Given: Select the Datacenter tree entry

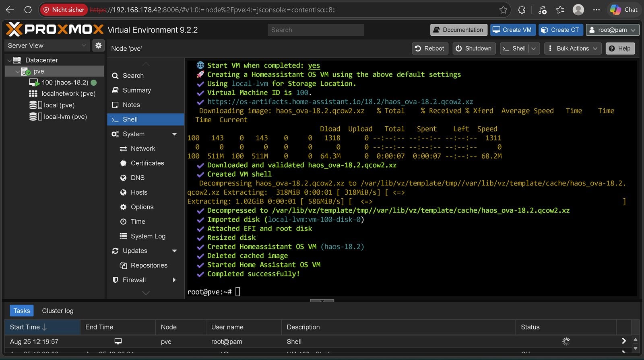Looking at the screenshot, I should [x=41, y=60].
